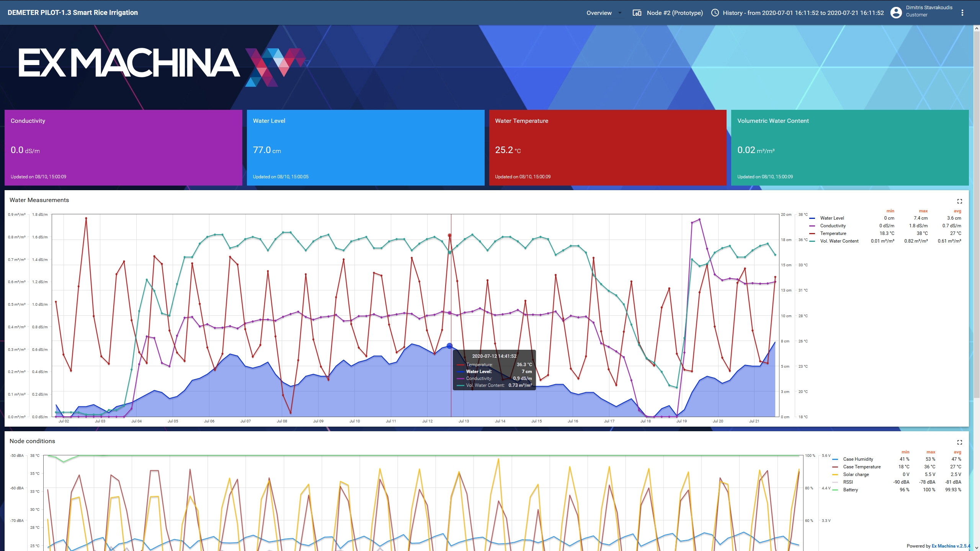Image resolution: width=980 pixels, height=551 pixels.
Task: Click the tooltip timestamp 2020-07-12 14:41:52
Action: [494, 356]
